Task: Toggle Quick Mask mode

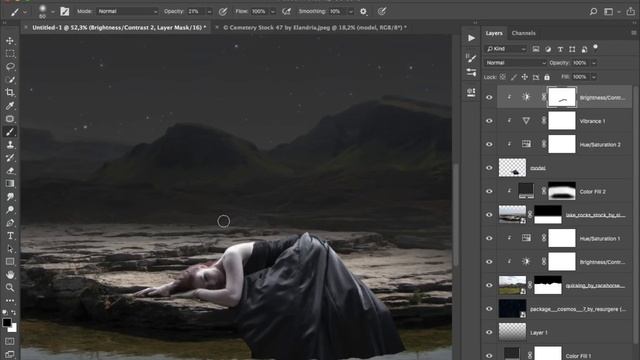Action: coord(10,341)
